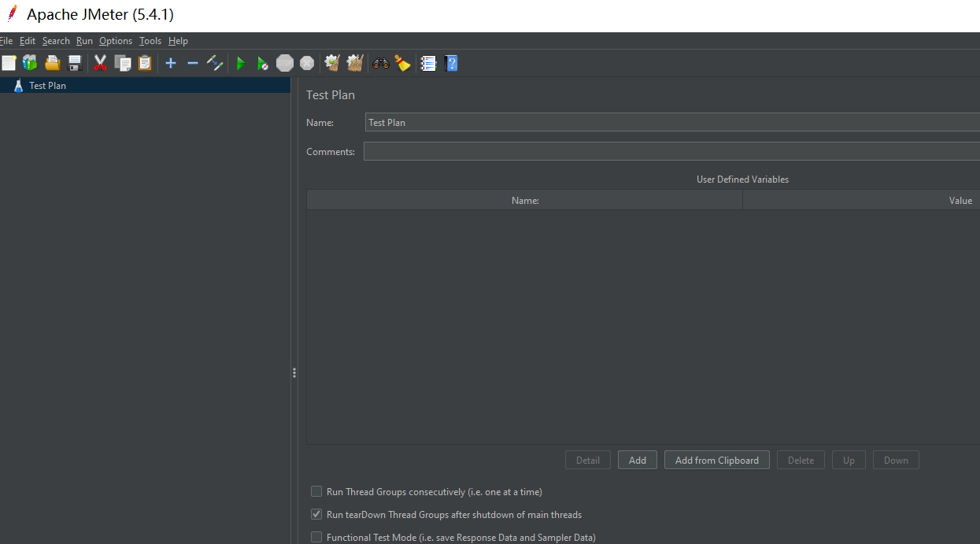Open Search with the binoculars icon
The image size is (980, 544).
(x=381, y=63)
